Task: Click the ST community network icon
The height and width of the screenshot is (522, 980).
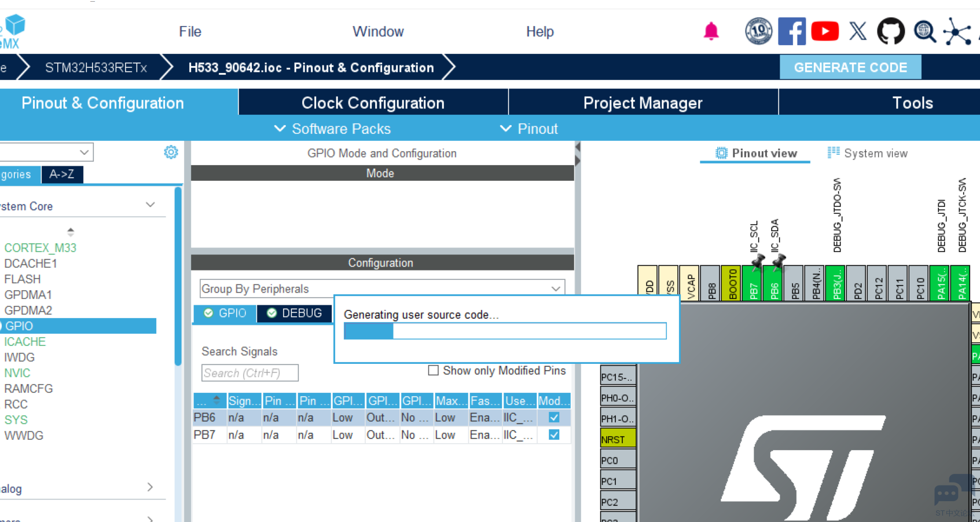Action: 957,31
